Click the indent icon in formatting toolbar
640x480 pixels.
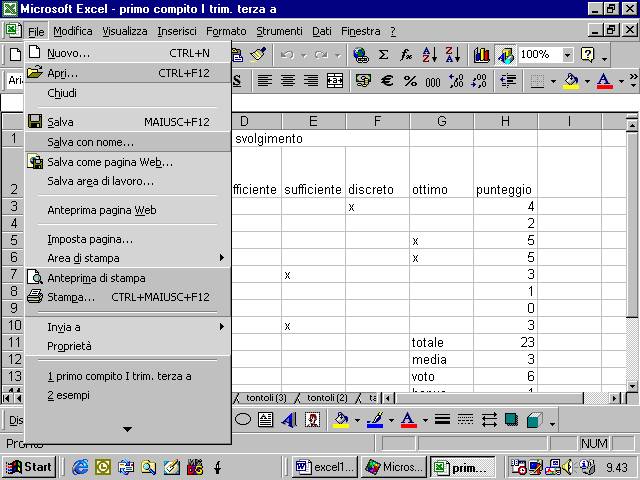508,80
